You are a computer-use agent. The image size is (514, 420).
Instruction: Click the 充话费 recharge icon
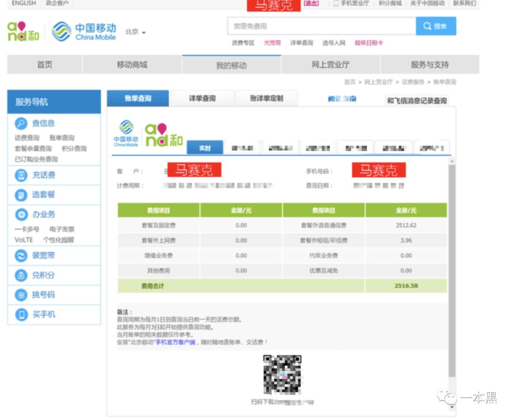pos(21,175)
